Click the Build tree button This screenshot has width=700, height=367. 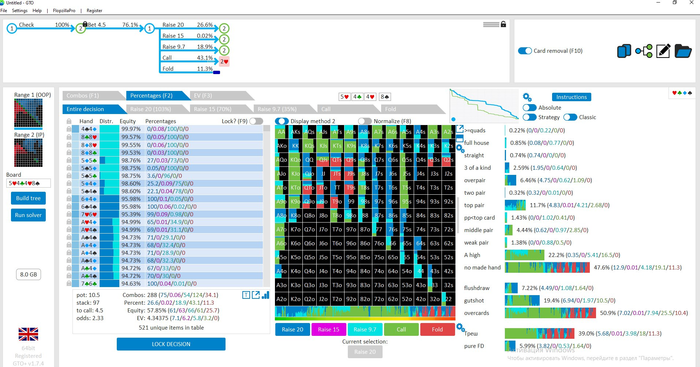coord(28,198)
